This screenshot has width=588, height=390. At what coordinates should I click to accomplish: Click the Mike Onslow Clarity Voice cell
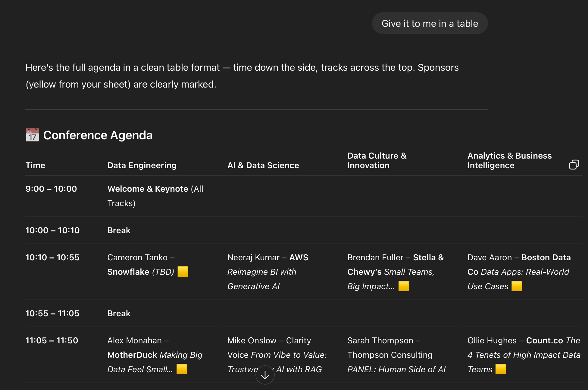277,355
